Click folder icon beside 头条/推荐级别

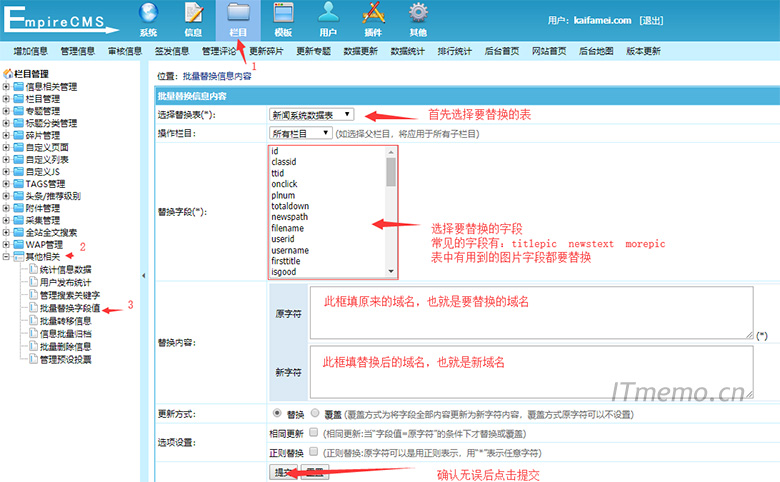[18, 195]
